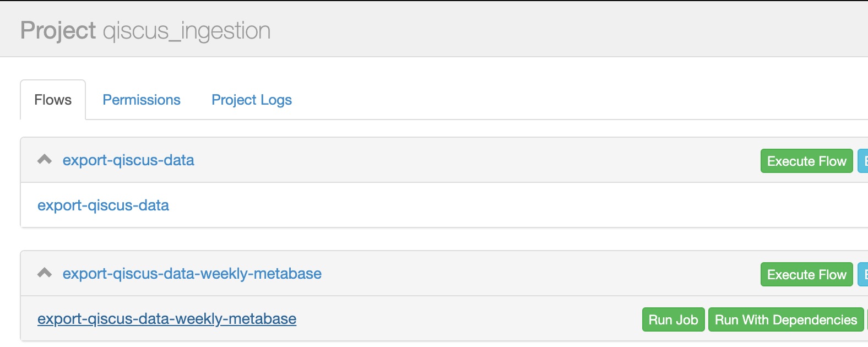This screenshot has height=347, width=868.
Task: Open the export-qiscus-data-weekly-metabase flow link
Action: (192, 273)
